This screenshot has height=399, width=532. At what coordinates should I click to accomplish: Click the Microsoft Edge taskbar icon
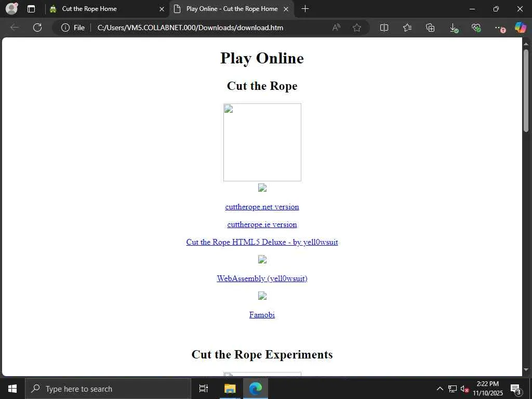(256, 389)
